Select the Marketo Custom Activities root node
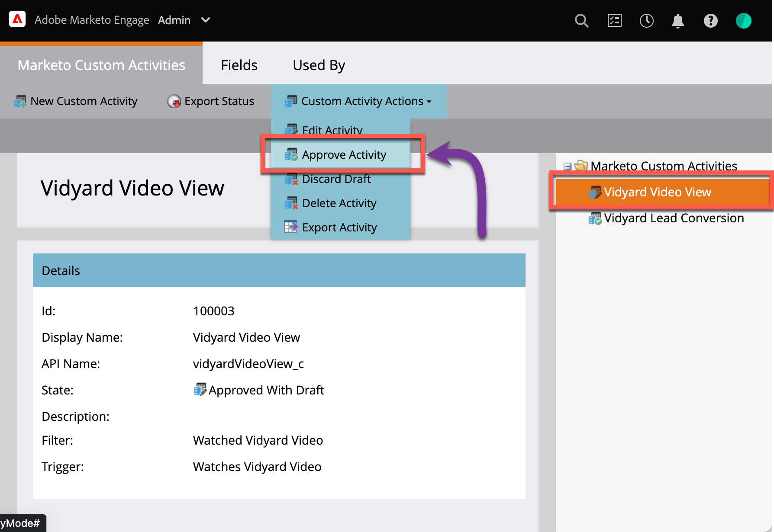The image size is (774, 532). point(664,166)
